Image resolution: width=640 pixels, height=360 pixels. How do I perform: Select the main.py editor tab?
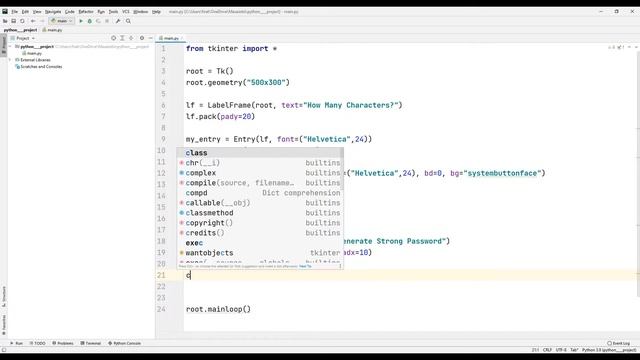169,38
